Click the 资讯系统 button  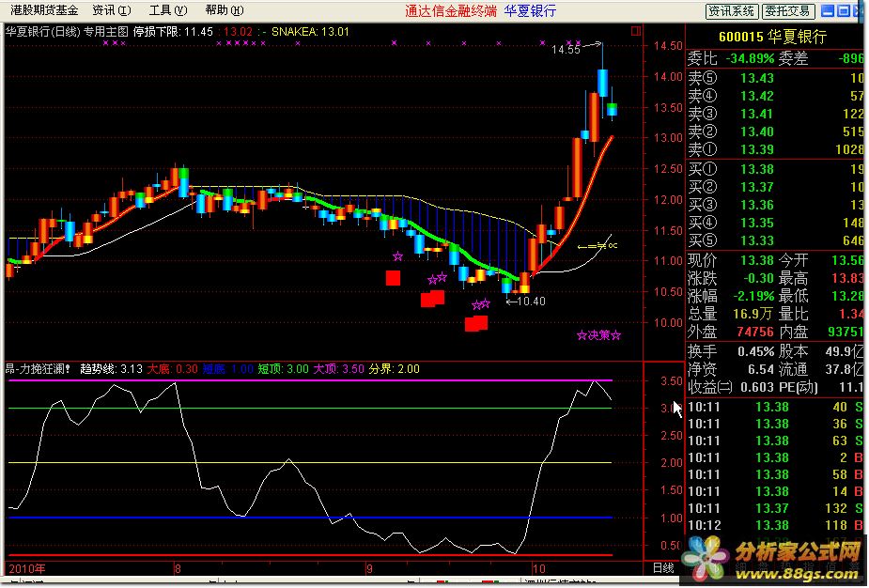(x=731, y=10)
